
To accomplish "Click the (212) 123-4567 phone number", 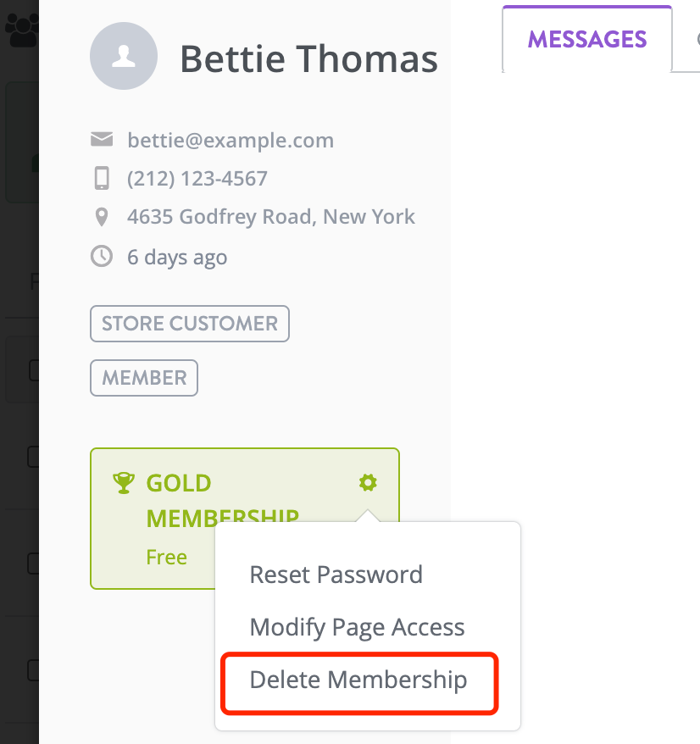I will [x=197, y=179].
